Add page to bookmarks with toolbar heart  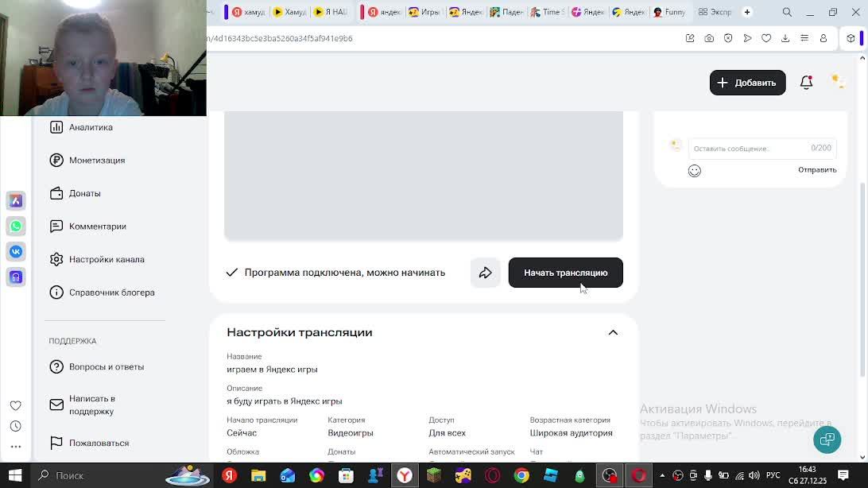[766, 38]
